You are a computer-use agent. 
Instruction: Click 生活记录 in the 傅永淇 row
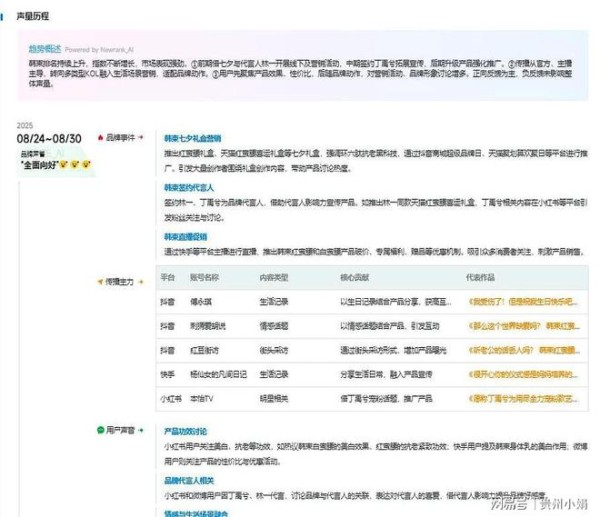click(274, 302)
